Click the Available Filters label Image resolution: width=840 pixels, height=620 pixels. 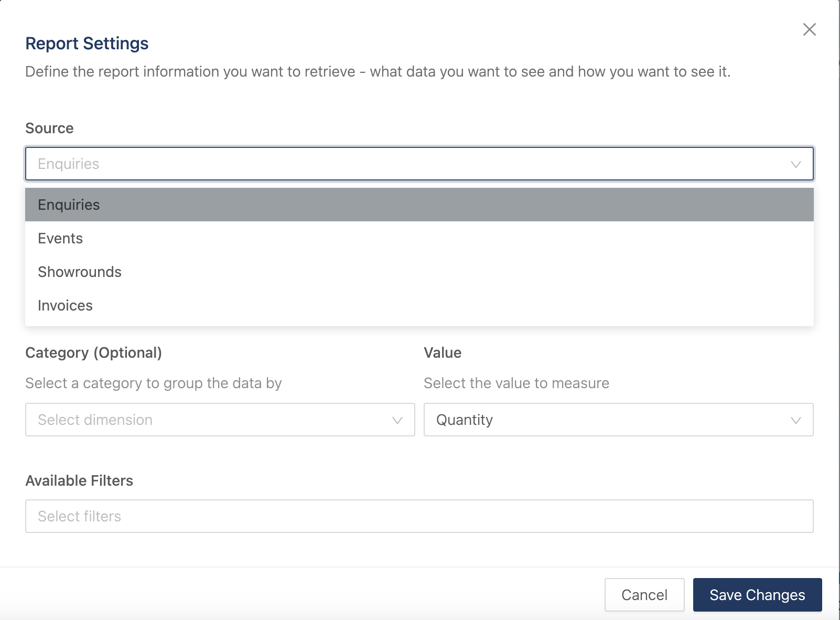tap(79, 480)
